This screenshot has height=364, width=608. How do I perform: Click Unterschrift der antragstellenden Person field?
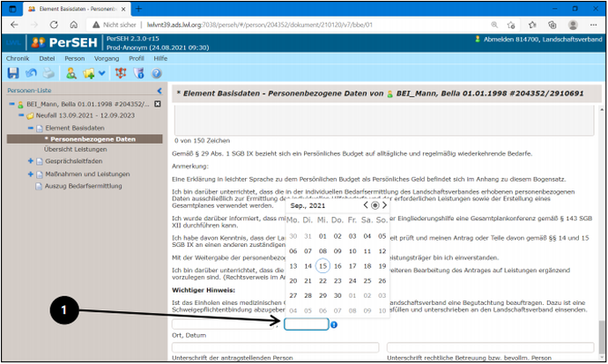click(275, 347)
